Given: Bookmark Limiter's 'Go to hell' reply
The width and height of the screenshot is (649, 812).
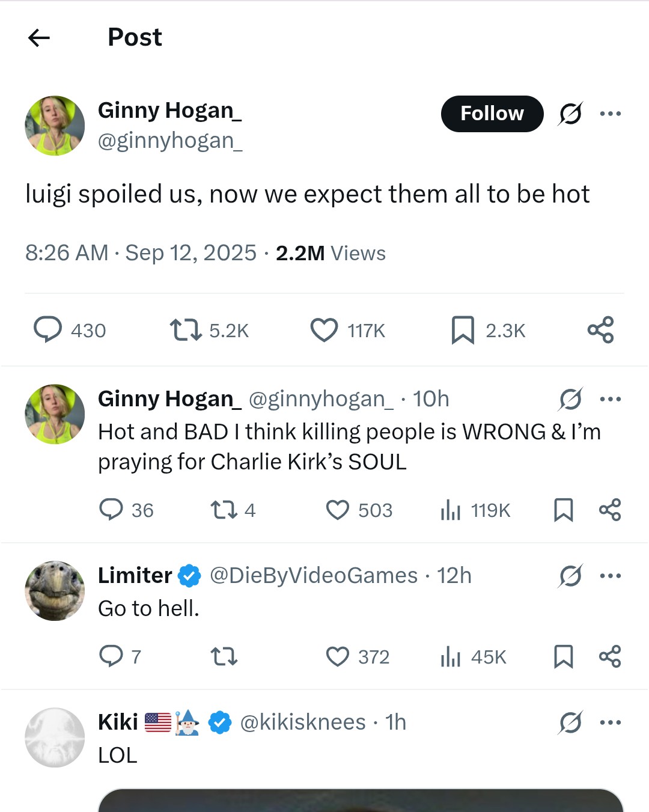Looking at the screenshot, I should click(x=563, y=657).
